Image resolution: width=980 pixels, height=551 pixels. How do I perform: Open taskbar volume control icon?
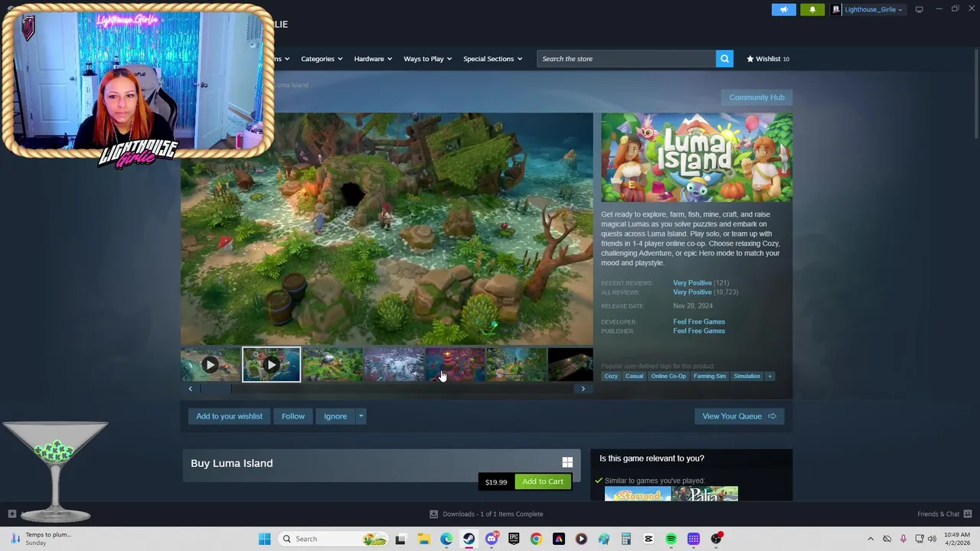[932, 539]
